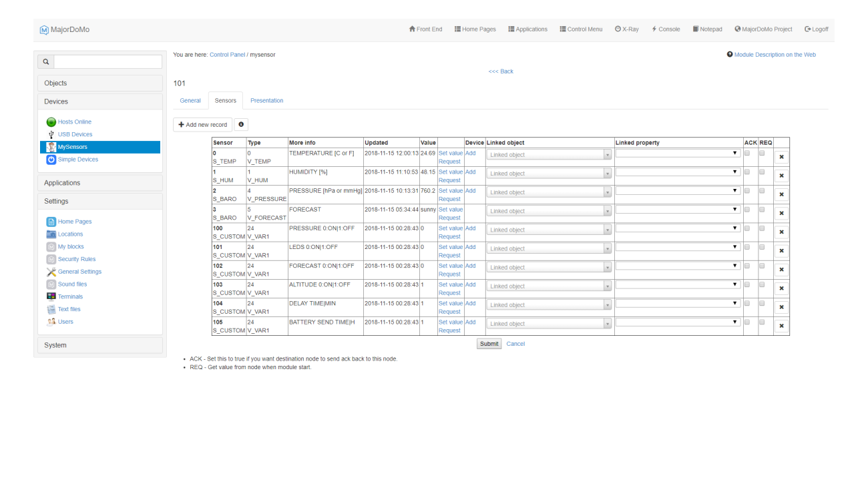Click Set value link for PRESSURE hPa row
Image resolution: width=868 pixels, height=488 pixels.
[450, 191]
